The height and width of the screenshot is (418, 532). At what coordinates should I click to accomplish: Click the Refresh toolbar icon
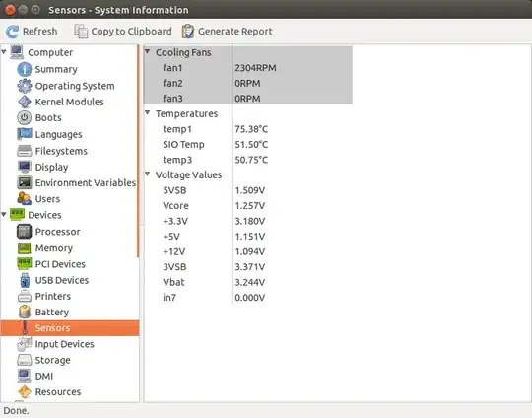pyautogui.click(x=13, y=32)
